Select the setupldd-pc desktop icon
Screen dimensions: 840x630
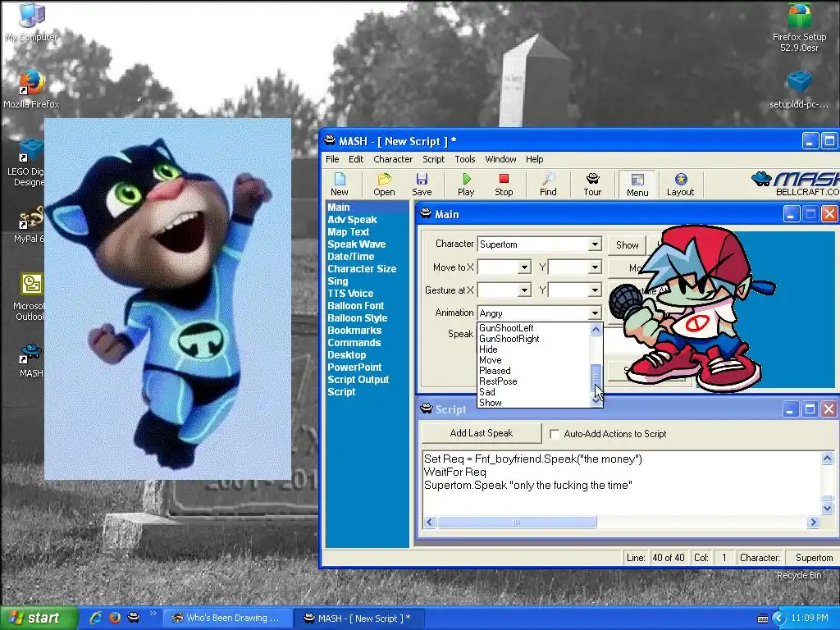click(799, 90)
